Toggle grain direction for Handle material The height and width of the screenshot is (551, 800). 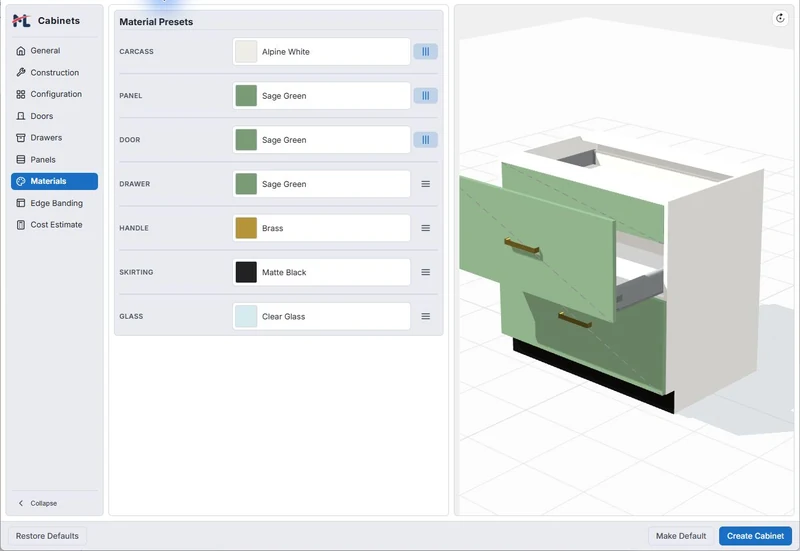[x=426, y=228]
